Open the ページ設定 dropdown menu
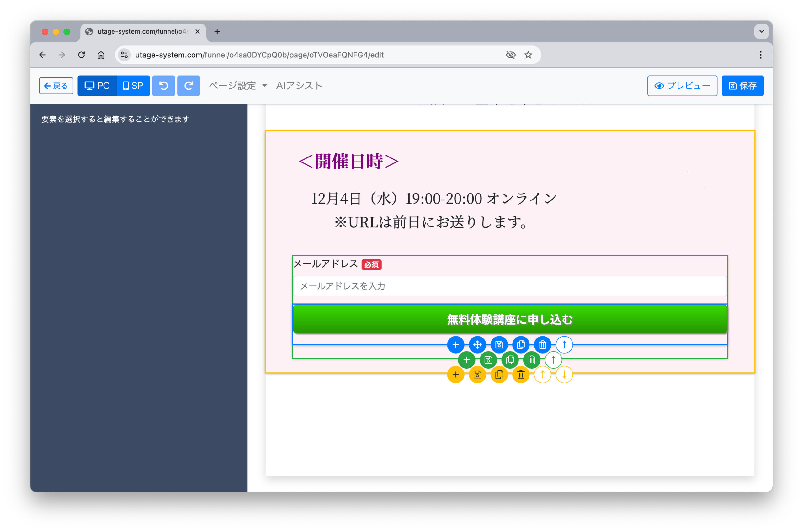Viewport: 803px width, 532px height. pos(238,86)
